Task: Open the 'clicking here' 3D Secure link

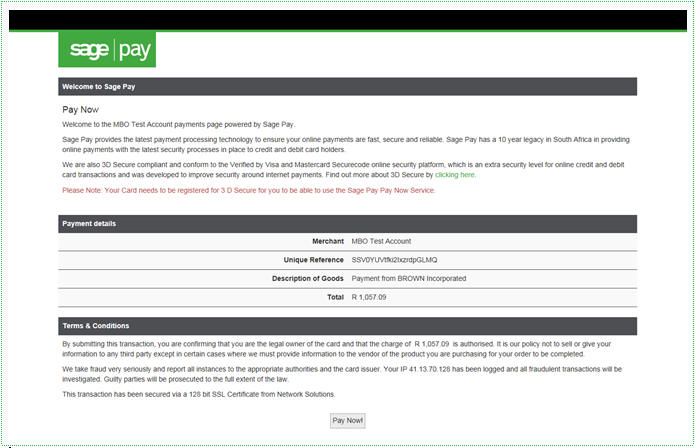Action: tap(455, 175)
